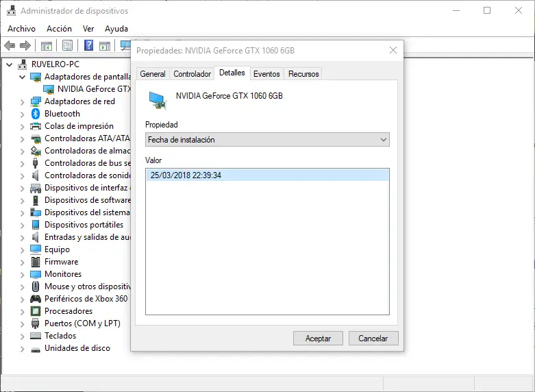The width and height of the screenshot is (535, 392).
Task: Open the Ayuda menu
Action: coord(116,29)
